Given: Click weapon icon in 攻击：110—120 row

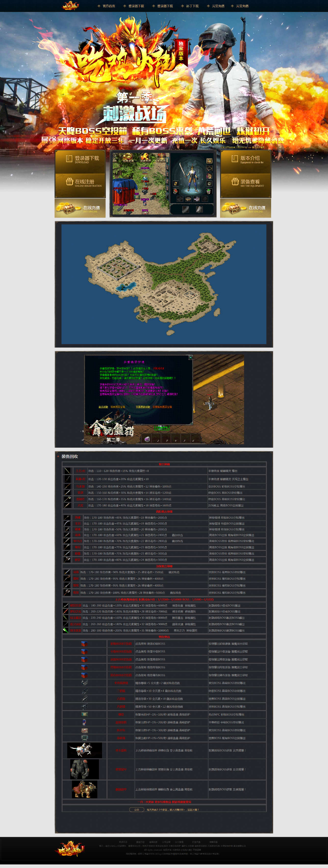Looking at the screenshot, I should tap(67, 471).
